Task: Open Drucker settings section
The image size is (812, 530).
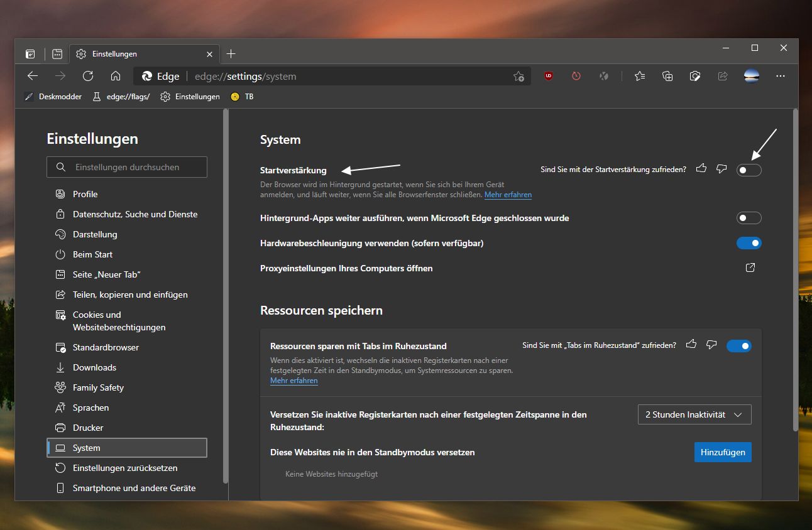Action: click(127, 428)
